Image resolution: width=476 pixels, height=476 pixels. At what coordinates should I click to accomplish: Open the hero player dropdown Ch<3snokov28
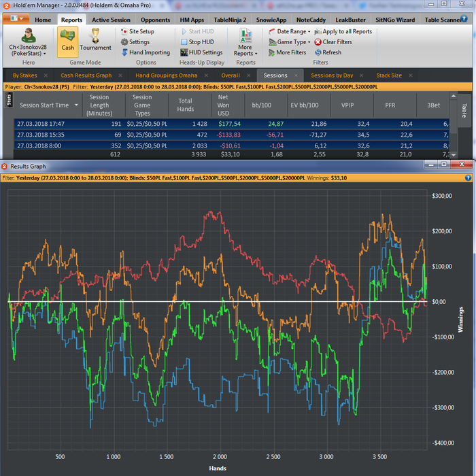point(28,42)
